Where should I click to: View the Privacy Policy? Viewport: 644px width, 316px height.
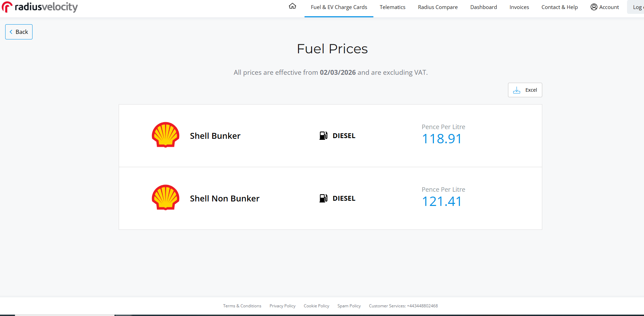pyautogui.click(x=282, y=306)
